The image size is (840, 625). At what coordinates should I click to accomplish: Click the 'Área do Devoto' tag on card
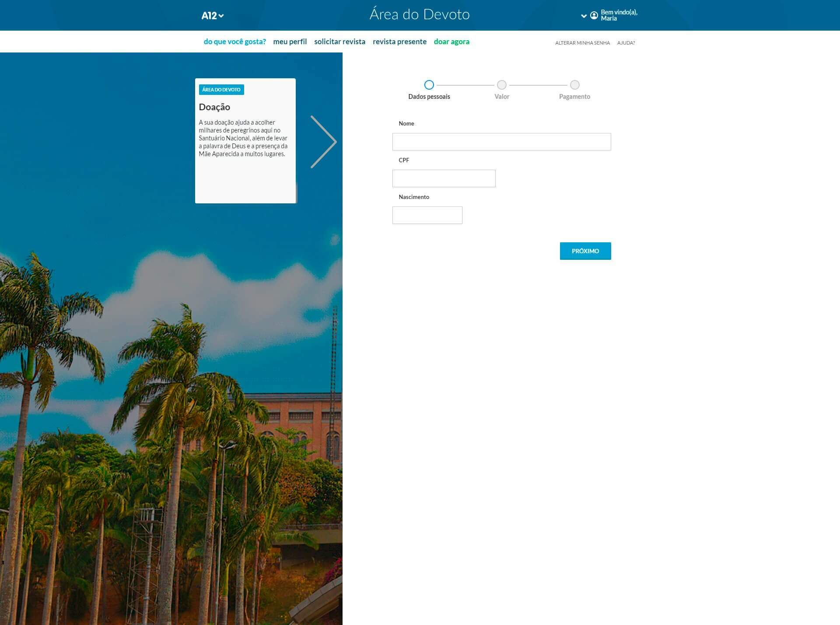point(221,90)
